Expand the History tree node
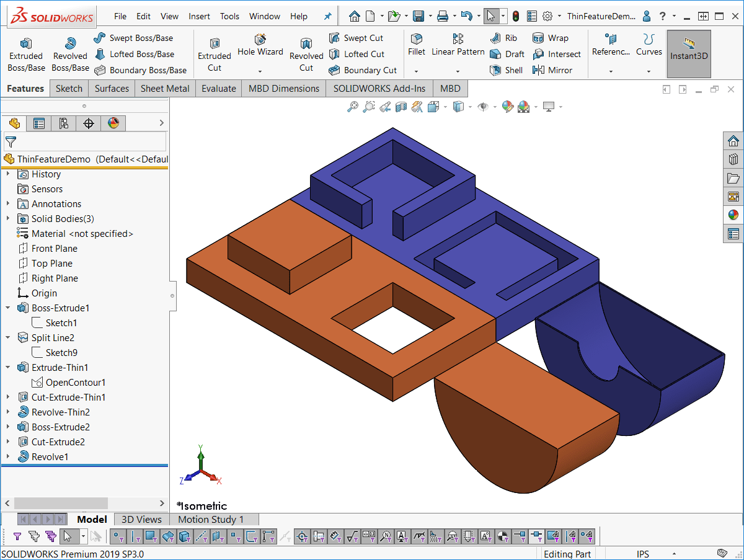This screenshot has width=744, height=560. (x=8, y=174)
